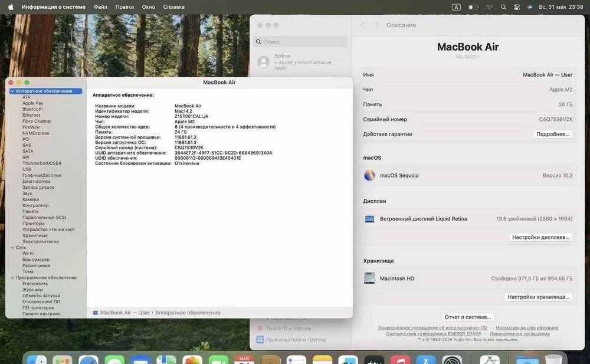Open the Файл menu

point(100,6)
